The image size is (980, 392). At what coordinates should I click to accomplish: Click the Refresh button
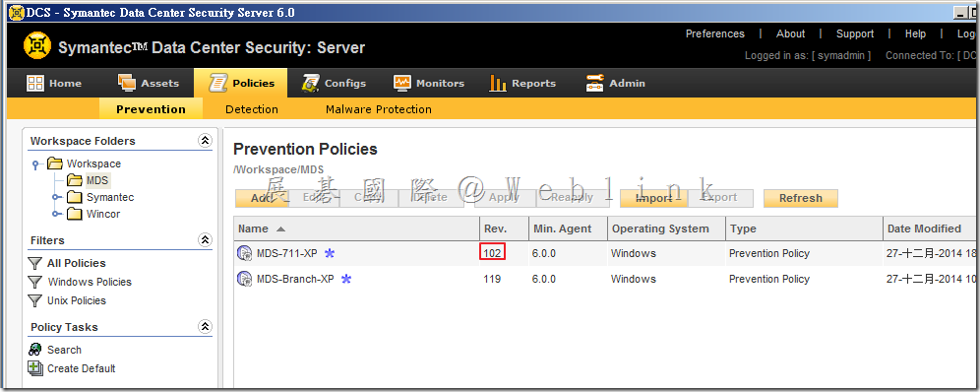click(801, 198)
